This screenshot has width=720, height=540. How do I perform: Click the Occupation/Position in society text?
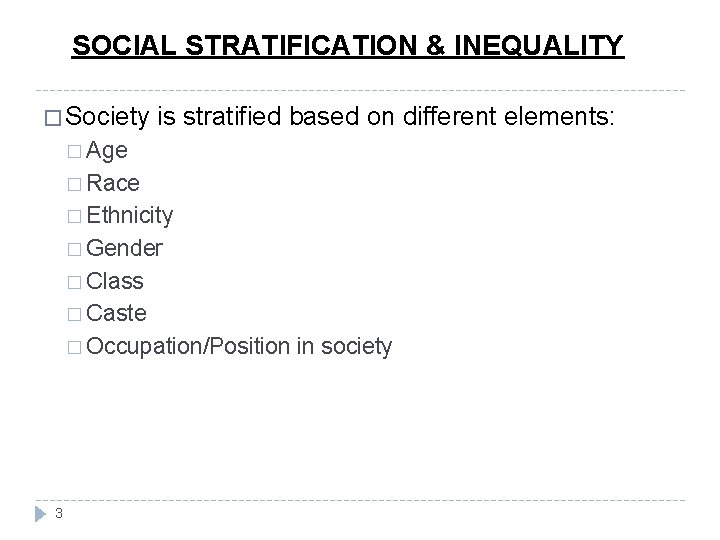tap(239, 347)
